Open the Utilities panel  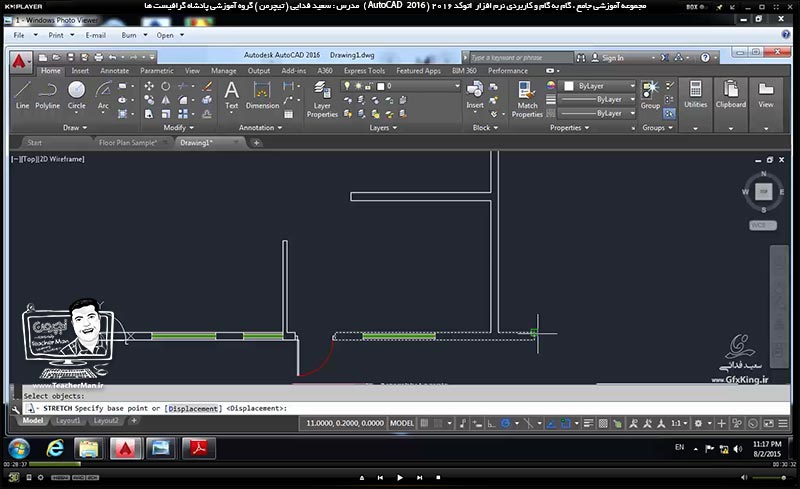coord(695,105)
